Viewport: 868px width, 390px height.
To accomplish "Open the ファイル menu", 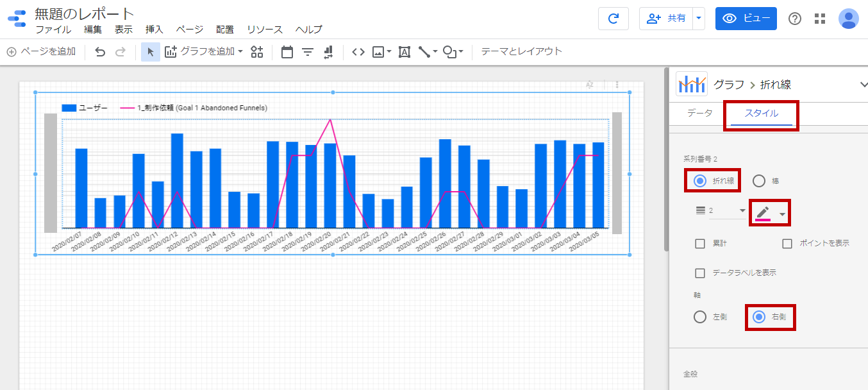I will click(53, 30).
